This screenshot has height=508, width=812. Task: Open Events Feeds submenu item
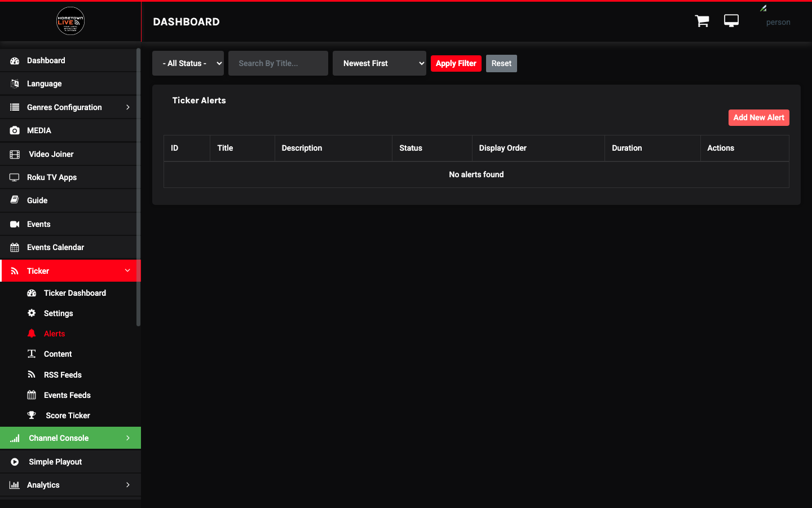67,395
